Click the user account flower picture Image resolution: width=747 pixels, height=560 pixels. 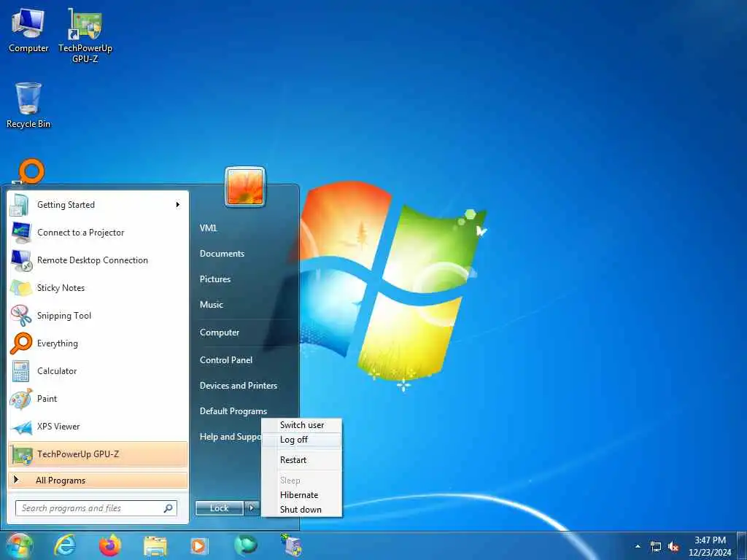245,187
